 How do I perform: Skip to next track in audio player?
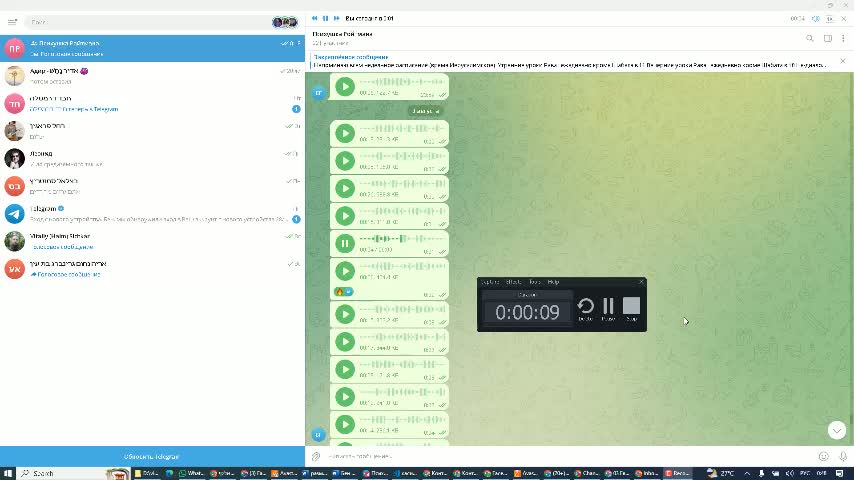click(x=337, y=18)
